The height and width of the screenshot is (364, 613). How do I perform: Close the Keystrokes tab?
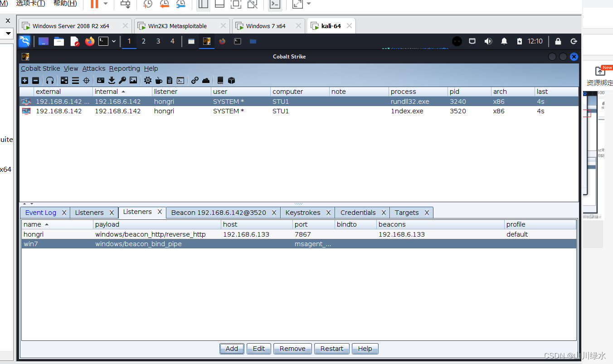[328, 213]
